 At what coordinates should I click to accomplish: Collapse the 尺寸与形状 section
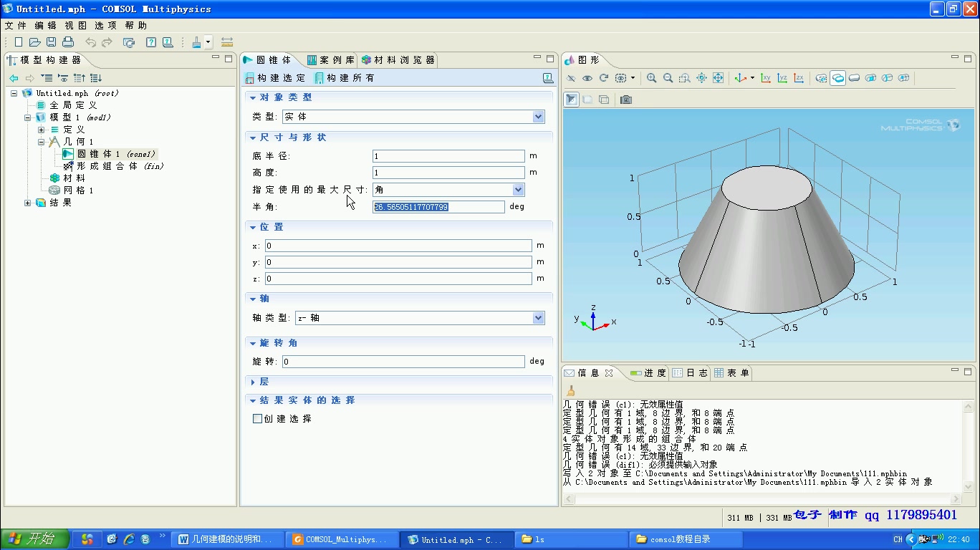coord(253,137)
